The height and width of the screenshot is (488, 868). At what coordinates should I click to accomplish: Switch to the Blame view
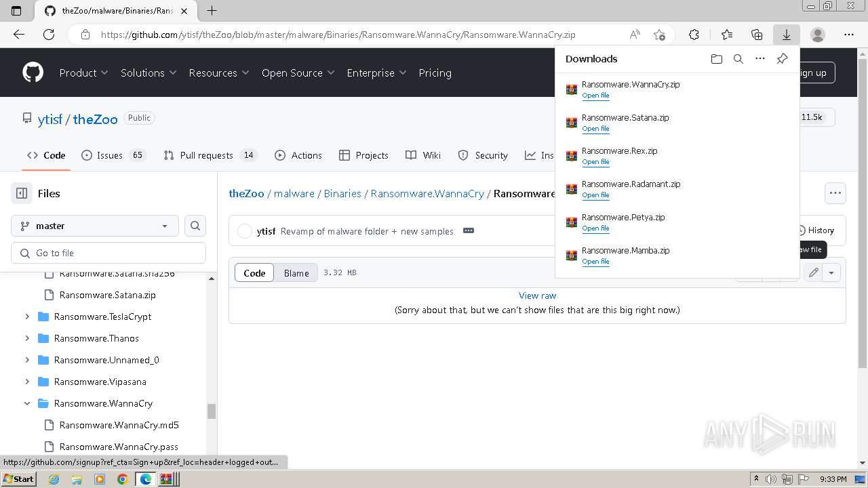[x=296, y=272]
